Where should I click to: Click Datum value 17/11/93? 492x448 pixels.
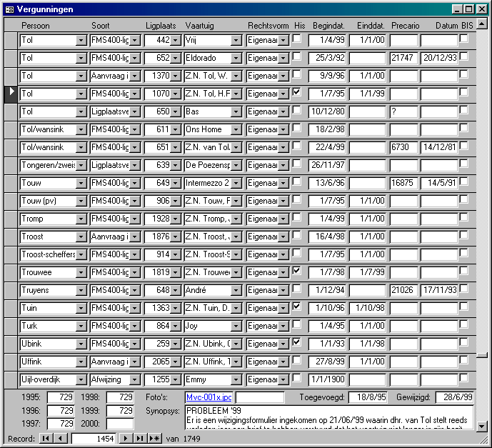coord(439,290)
